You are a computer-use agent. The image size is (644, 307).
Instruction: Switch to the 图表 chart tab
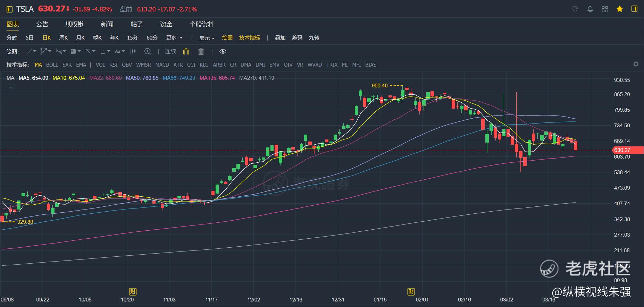coord(13,24)
